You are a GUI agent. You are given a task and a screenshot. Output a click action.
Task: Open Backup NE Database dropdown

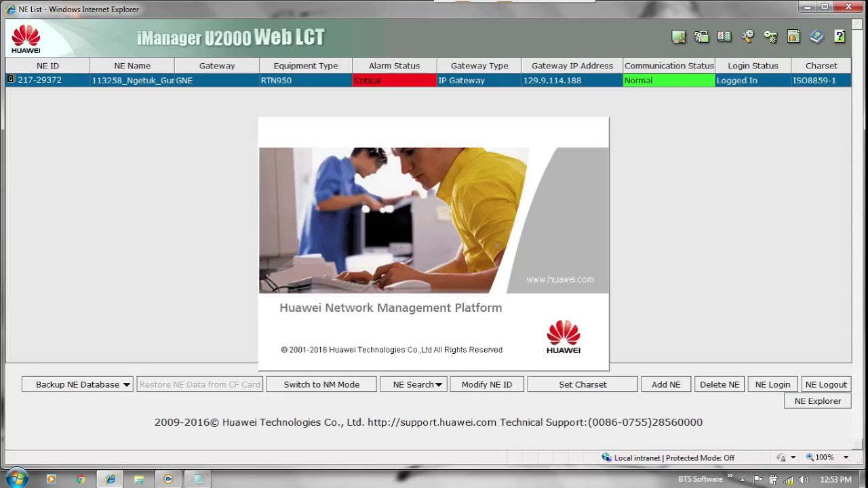point(77,384)
